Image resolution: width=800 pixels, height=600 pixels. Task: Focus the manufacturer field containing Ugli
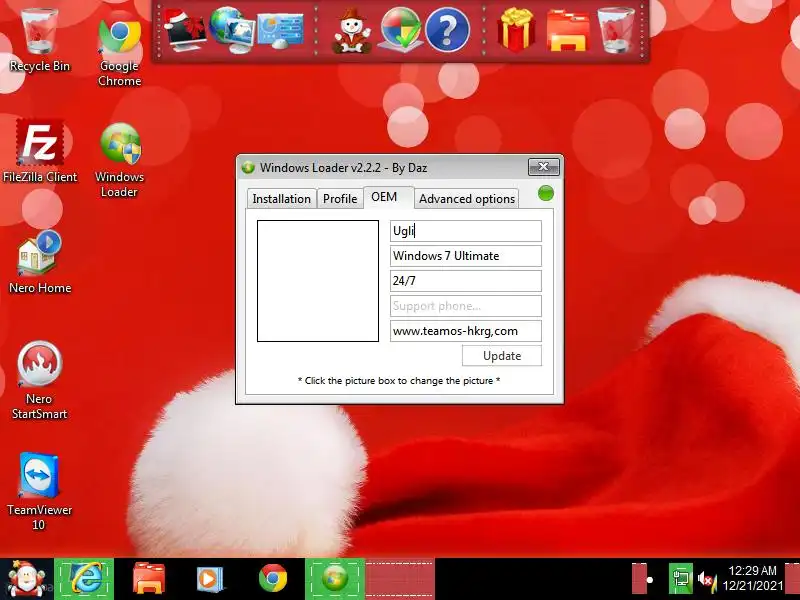[x=466, y=231]
